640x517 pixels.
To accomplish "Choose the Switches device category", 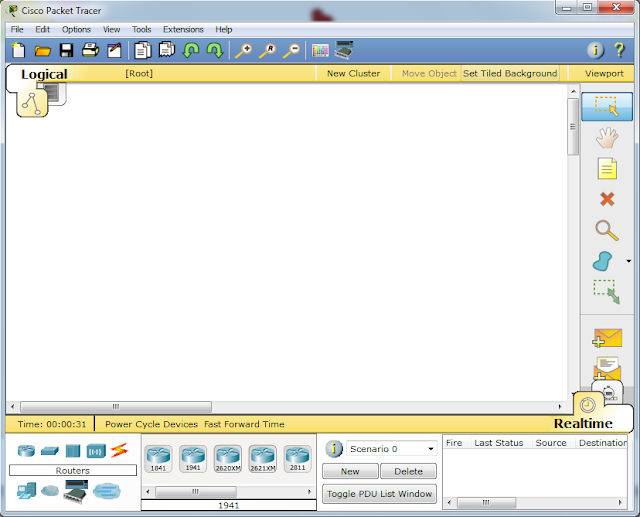I will pyautogui.click(x=50, y=451).
